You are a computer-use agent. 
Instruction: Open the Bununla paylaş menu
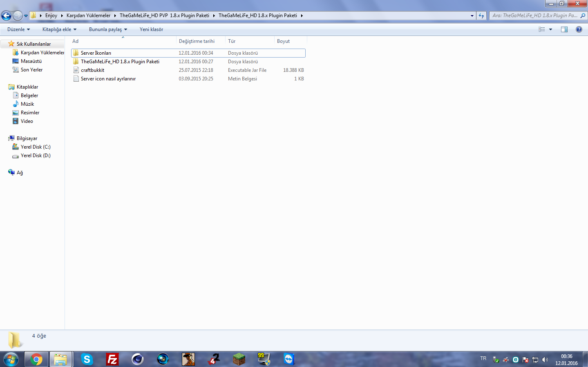pos(108,29)
